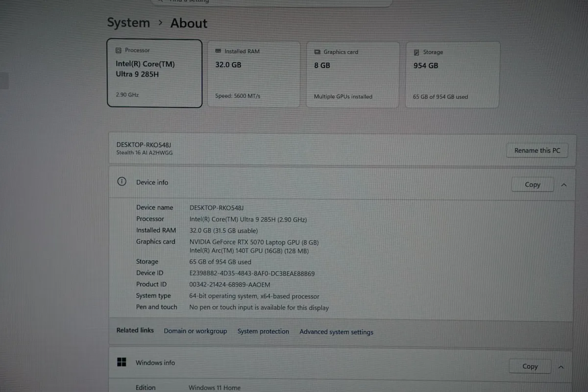Open the Domain or workgroup link

point(196,331)
